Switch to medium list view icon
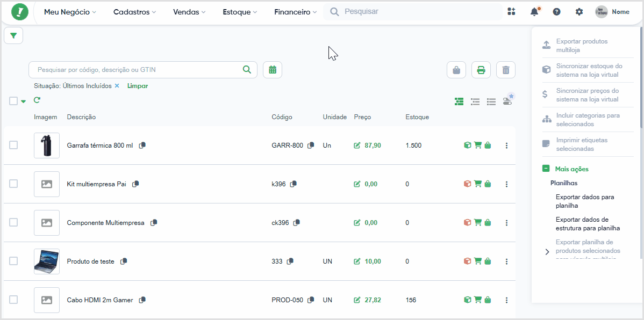Screen dimensions: 644x320 [x=475, y=101]
